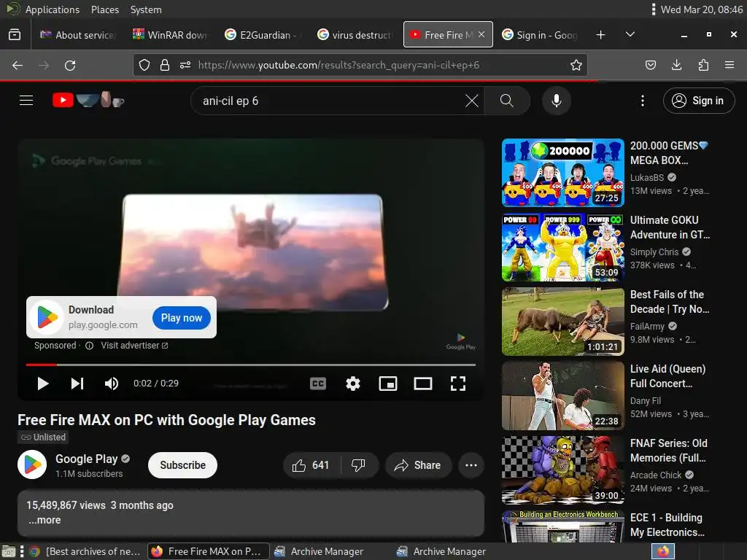The width and height of the screenshot is (747, 560).
Task: View site security padlock info
Action: (165, 65)
